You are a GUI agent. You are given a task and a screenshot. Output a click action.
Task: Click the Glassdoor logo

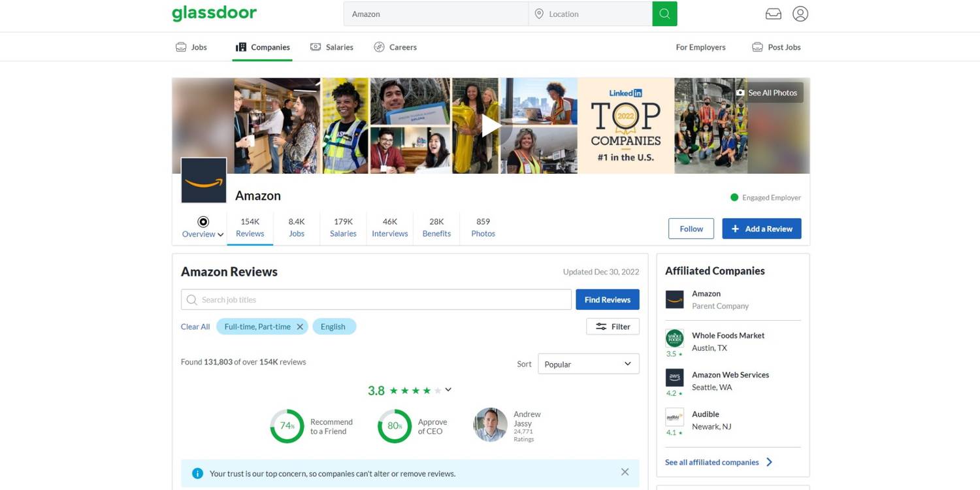tap(214, 13)
